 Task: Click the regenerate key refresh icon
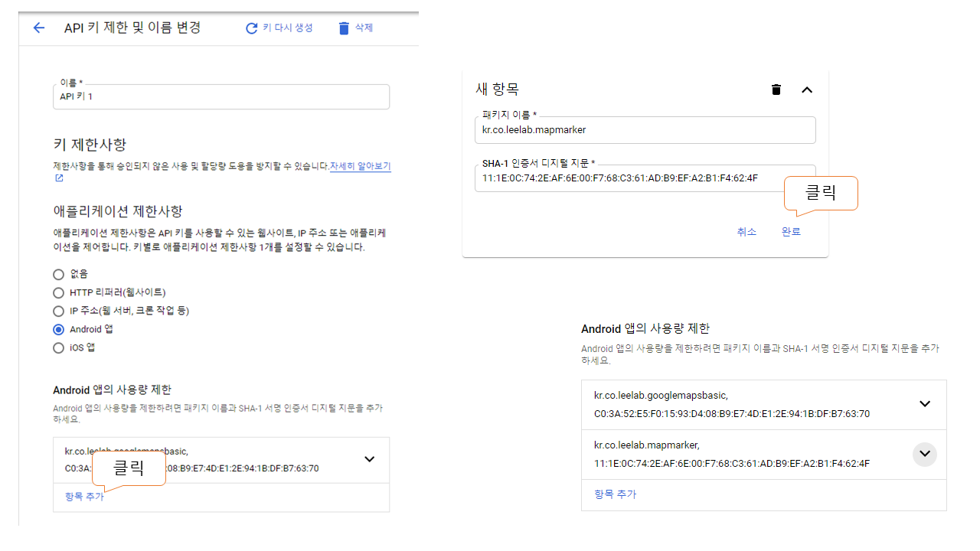pos(251,28)
